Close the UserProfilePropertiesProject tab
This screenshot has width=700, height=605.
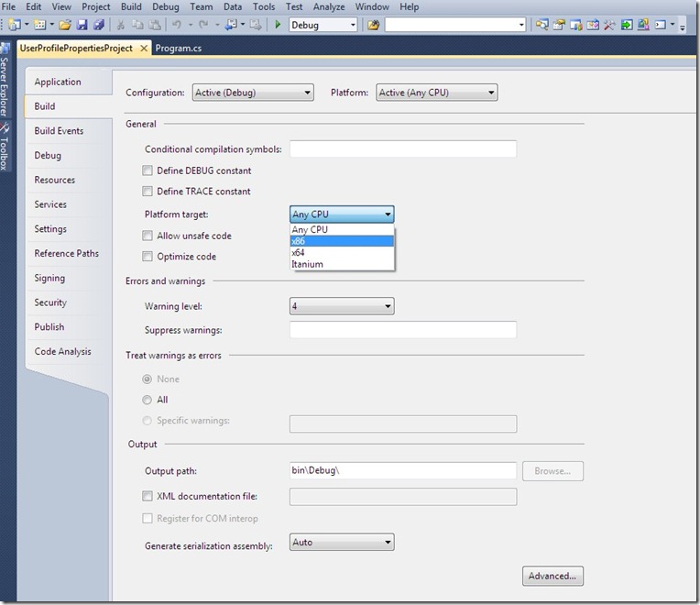pyautogui.click(x=144, y=49)
